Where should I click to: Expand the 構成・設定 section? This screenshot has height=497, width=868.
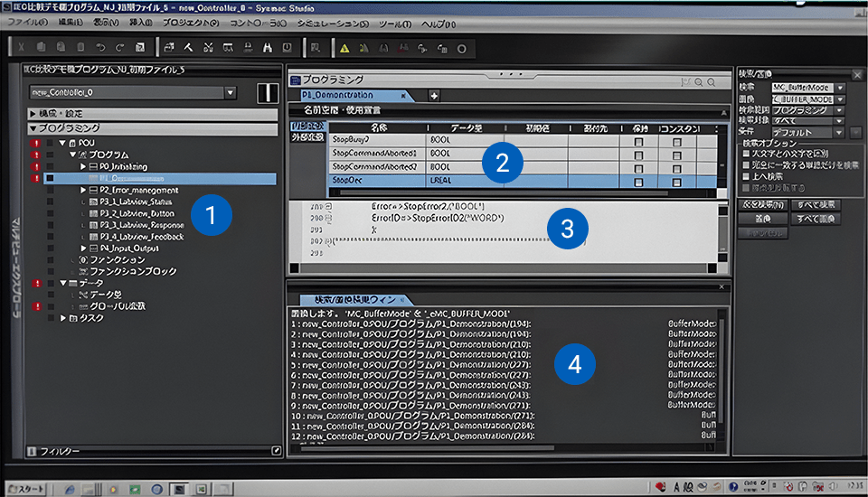[x=33, y=114]
